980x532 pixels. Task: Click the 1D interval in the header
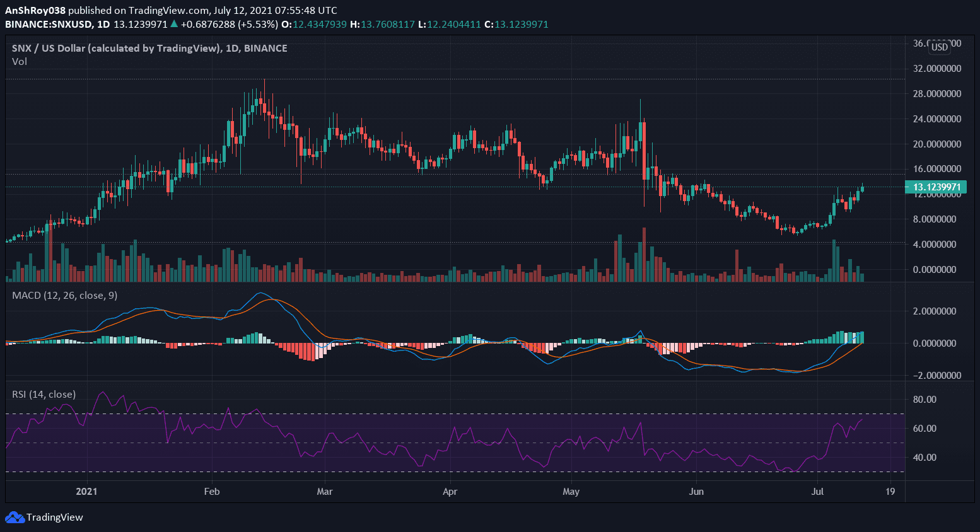(x=103, y=25)
